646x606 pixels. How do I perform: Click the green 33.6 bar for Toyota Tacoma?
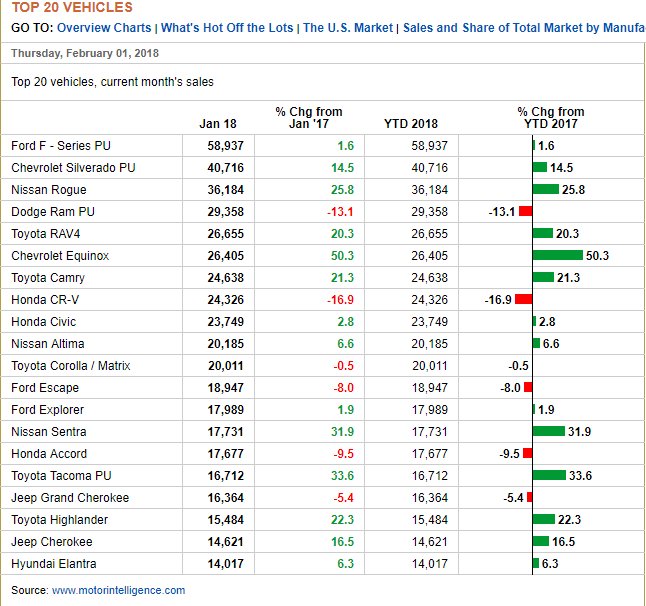tap(549, 475)
